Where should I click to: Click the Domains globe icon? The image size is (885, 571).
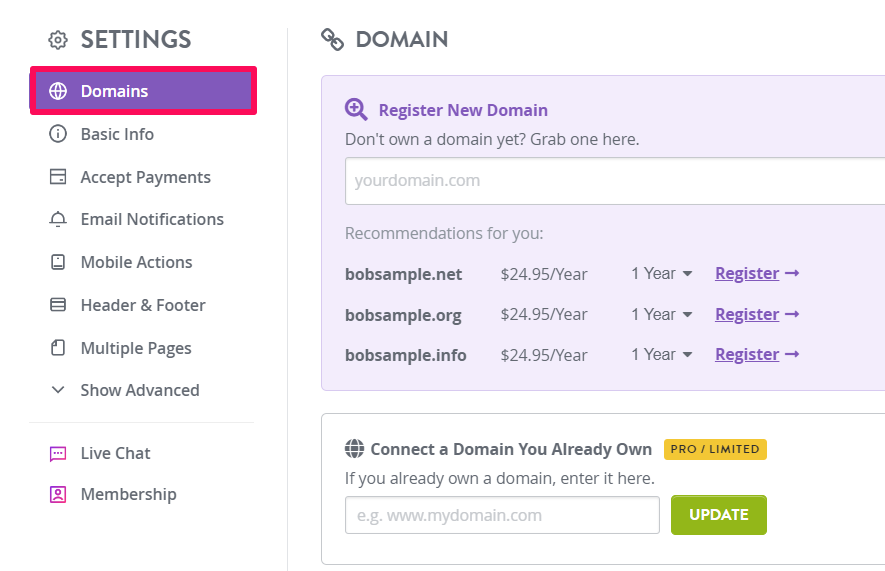coord(58,91)
